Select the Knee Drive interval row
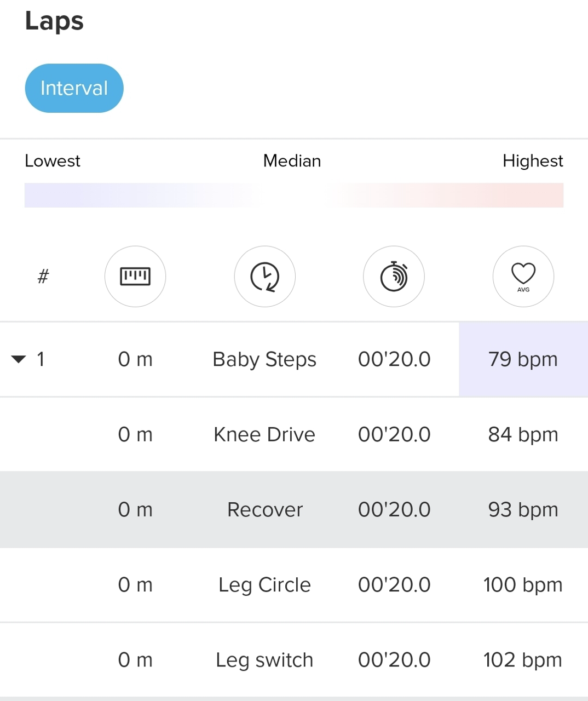Viewport: 588px width, 701px height. click(x=264, y=434)
